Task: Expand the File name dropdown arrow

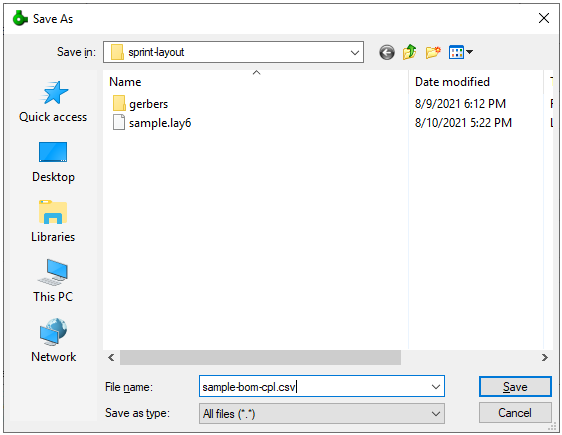Action: pyautogui.click(x=435, y=387)
